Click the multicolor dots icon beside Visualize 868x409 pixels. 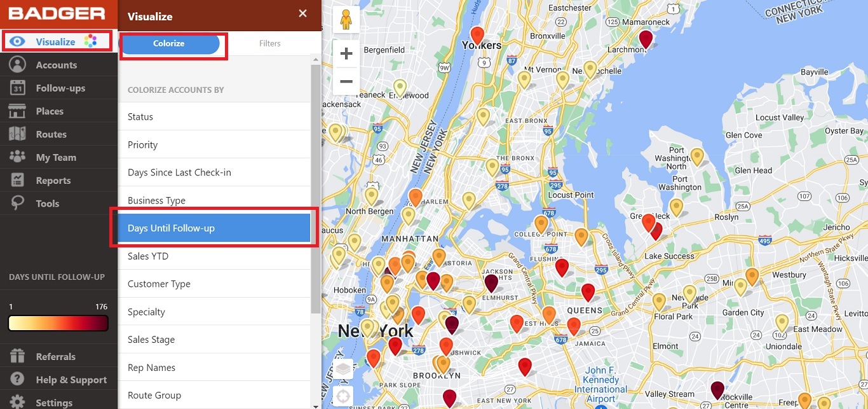[90, 41]
